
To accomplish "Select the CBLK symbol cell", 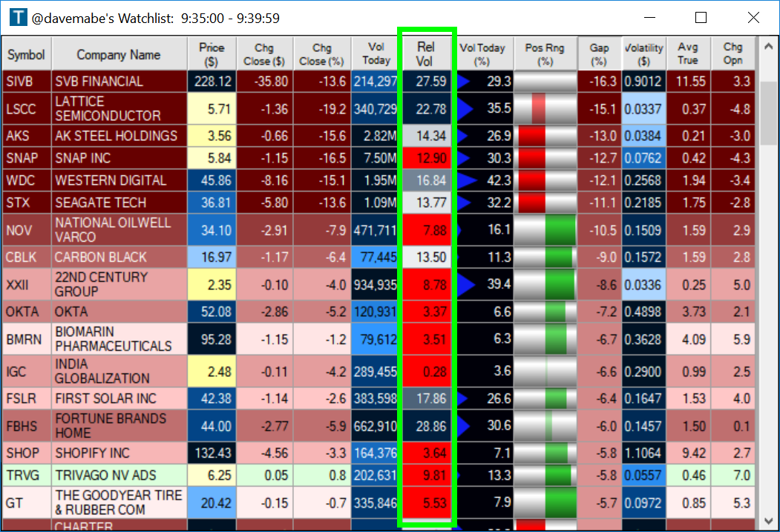I will pos(27,257).
